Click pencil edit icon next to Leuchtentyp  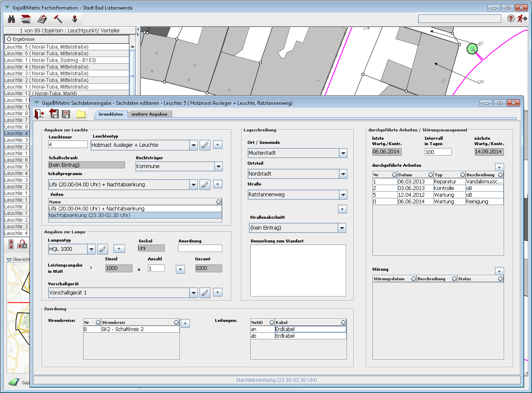204,145
